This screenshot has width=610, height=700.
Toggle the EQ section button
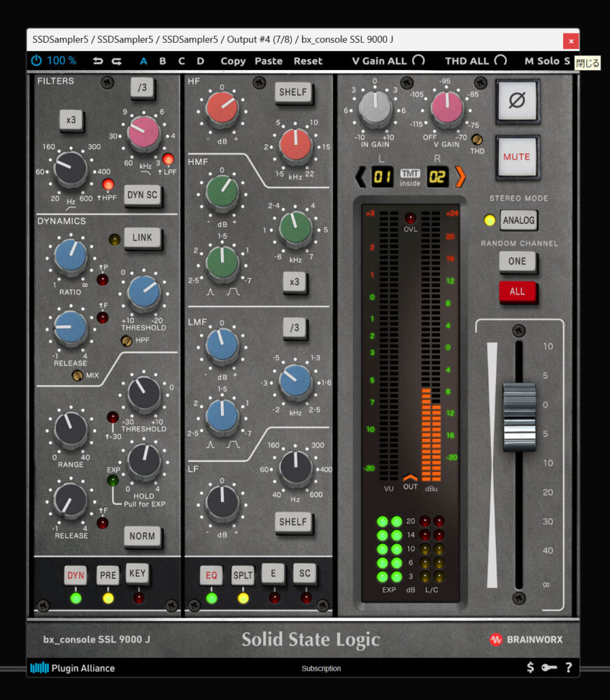[211, 575]
